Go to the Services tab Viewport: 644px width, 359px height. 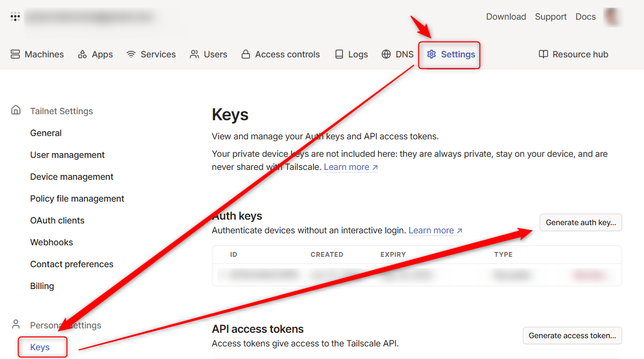tap(151, 54)
